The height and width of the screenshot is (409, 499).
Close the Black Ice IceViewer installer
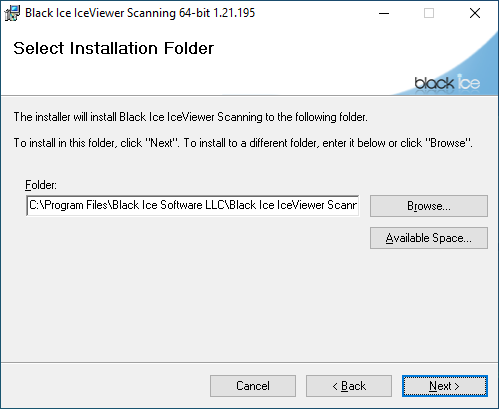pos(475,13)
